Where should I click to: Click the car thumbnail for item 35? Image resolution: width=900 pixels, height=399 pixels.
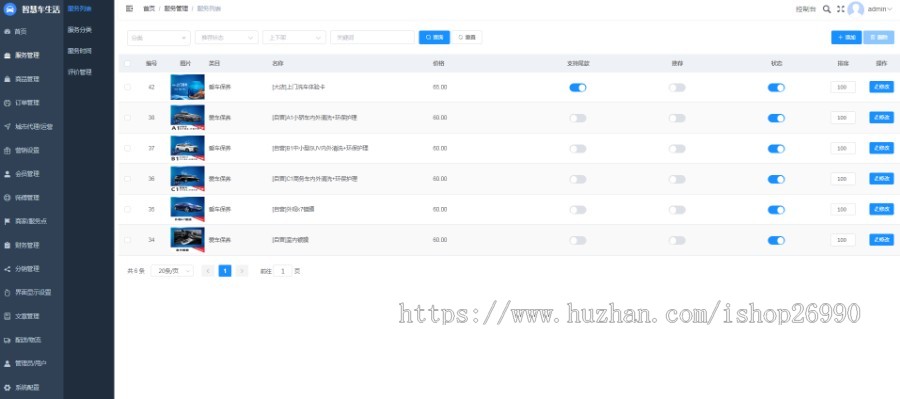click(x=187, y=210)
